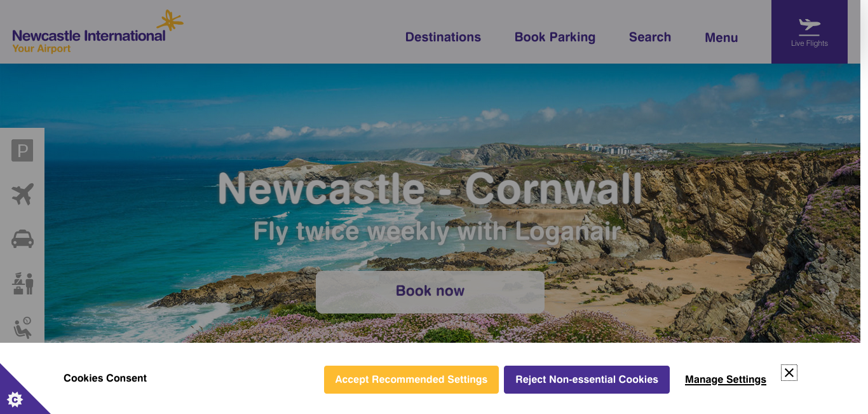Open the taxi car icon in sidebar

[x=22, y=239]
